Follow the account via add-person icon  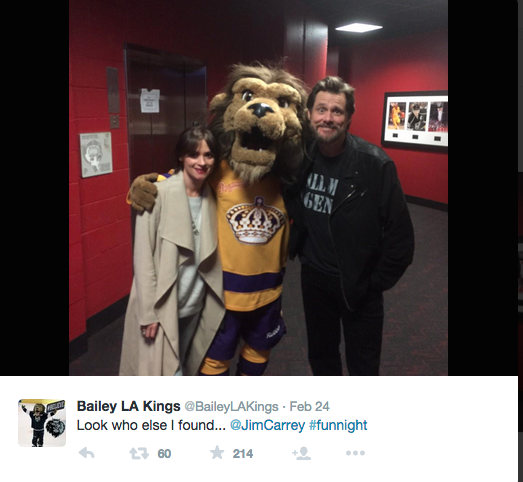tap(302, 453)
